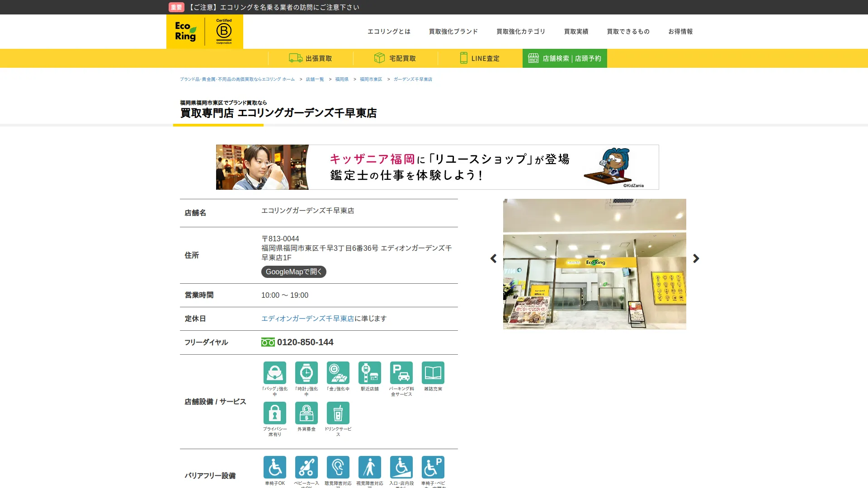
Task: Click the 車椅子OK wheelchair icon
Action: coord(275,467)
